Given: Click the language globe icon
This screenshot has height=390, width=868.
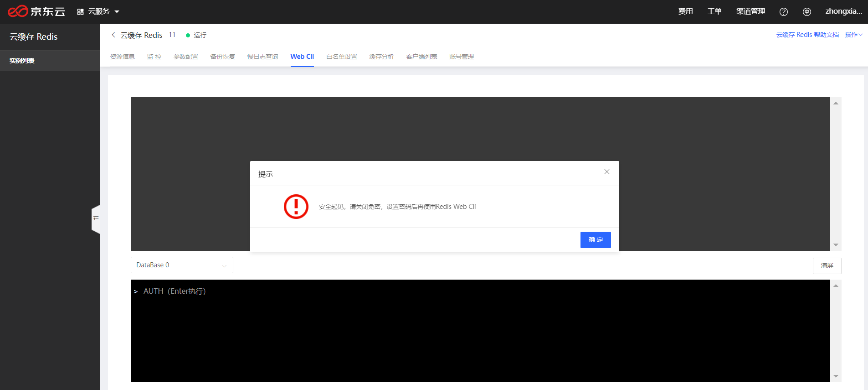Looking at the screenshot, I should coord(807,12).
